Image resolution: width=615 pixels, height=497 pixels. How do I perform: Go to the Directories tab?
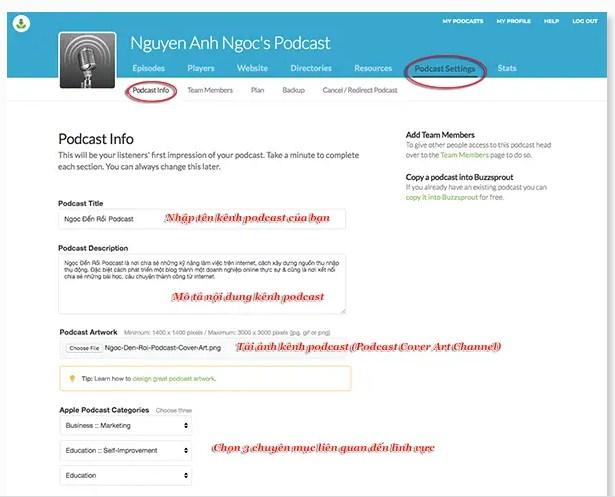coord(311,69)
